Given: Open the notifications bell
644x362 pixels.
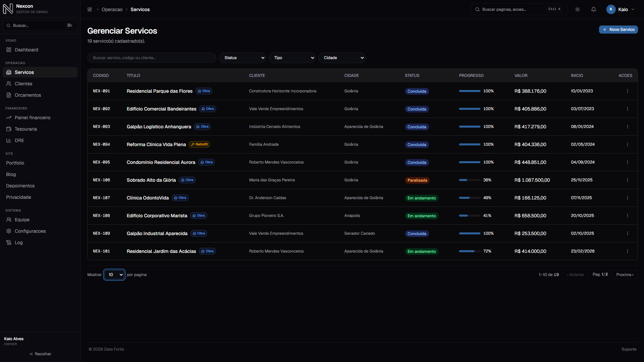Looking at the screenshot, I should [x=594, y=9].
